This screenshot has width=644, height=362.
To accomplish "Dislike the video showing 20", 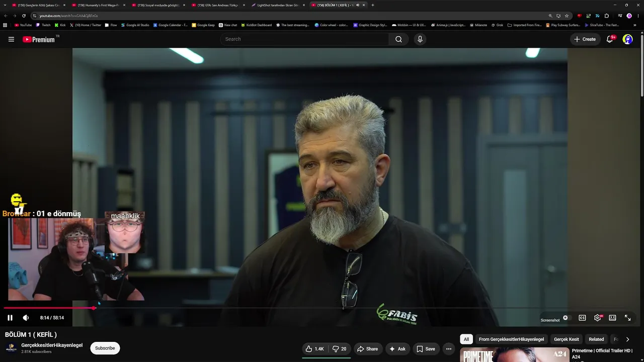I will coord(340,349).
